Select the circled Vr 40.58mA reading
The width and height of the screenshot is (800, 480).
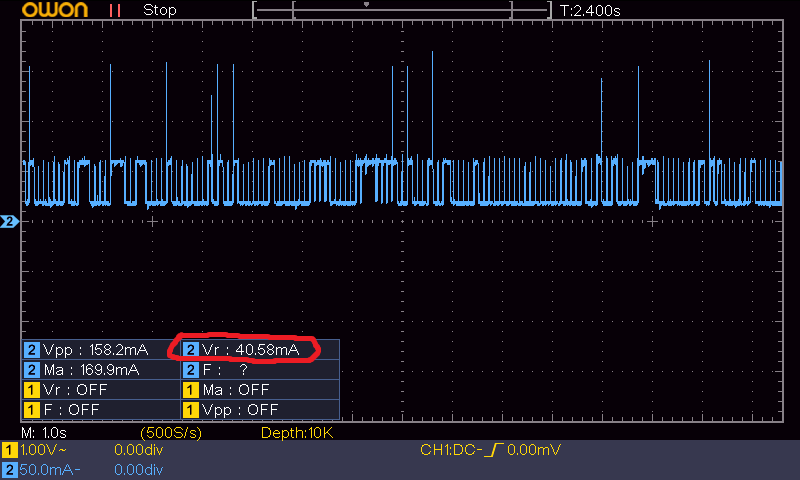coord(250,350)
